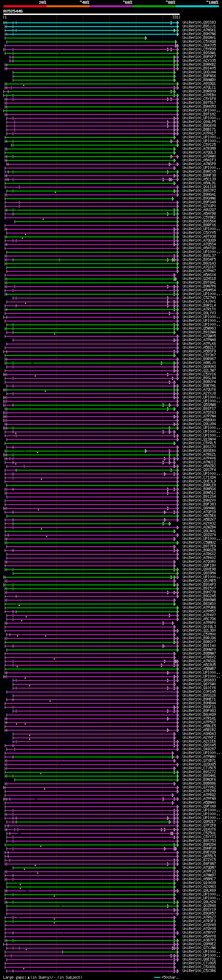Select the UniRef100_Q9LHZ4 label

tap(199, 902)
